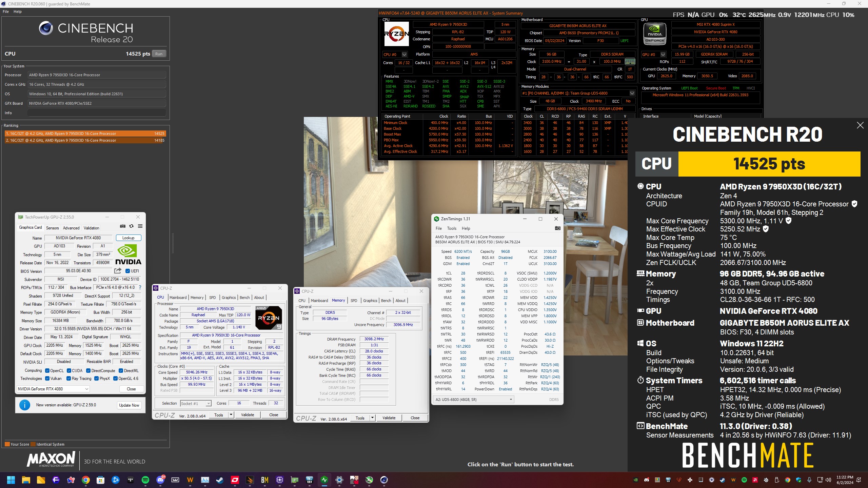868x488 pixels.
Task: Open ZenTimings from the taskbar
Action: [324, 480]
